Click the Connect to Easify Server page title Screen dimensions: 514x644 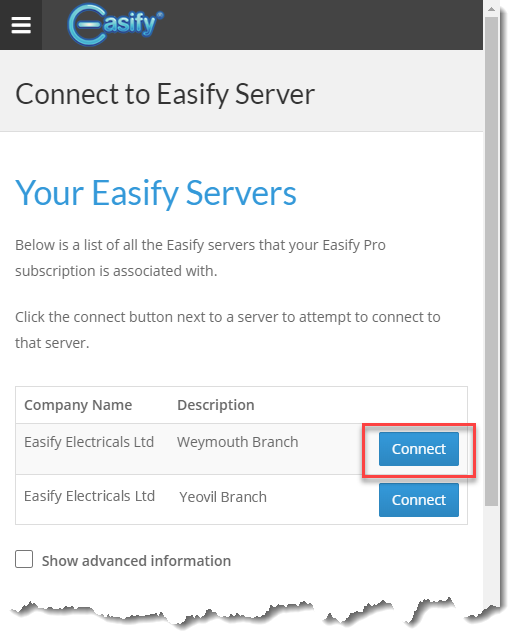(x=165, y=94)
